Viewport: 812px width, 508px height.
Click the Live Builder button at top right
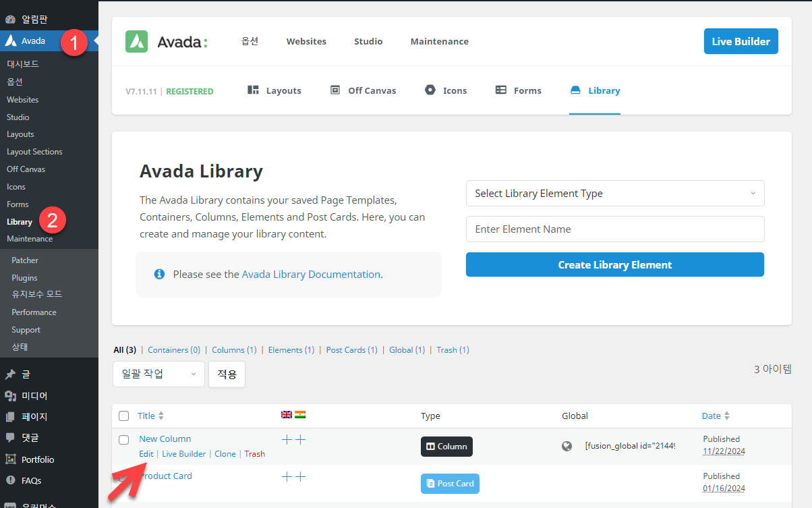click(741, 41)
